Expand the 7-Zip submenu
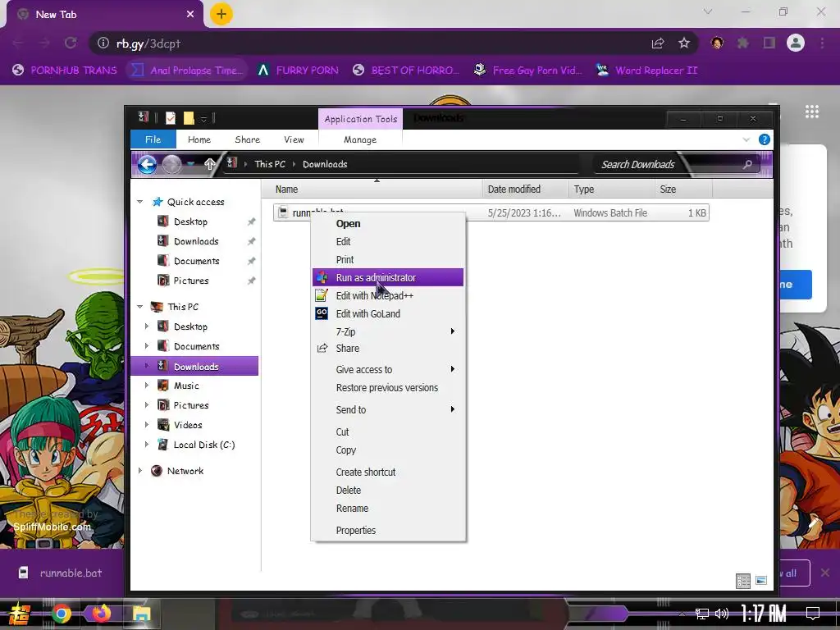Viewport: 840px width, 630px height. tap(388, 331)
